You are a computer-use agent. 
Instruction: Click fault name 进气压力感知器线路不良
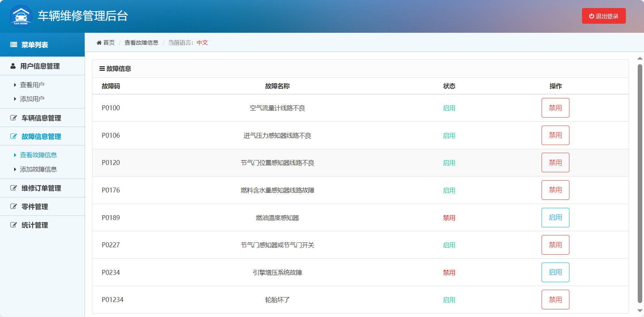[x=277, y=136]
